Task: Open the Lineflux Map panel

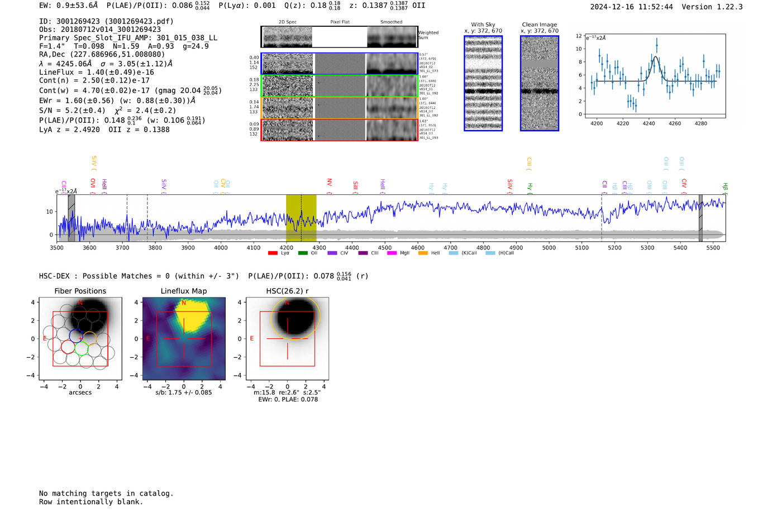Action: coord(184,339)
